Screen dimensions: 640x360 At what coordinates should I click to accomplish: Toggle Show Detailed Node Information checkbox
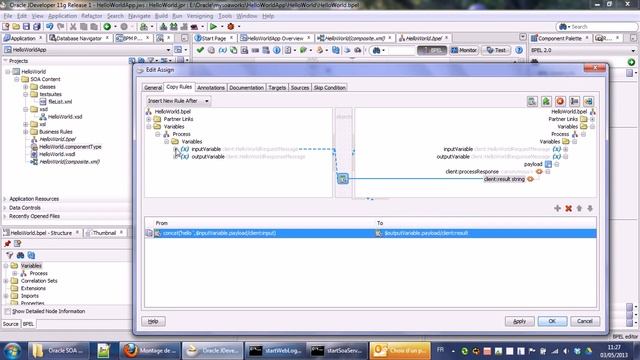pyautogui.click(x=7, y=311)
